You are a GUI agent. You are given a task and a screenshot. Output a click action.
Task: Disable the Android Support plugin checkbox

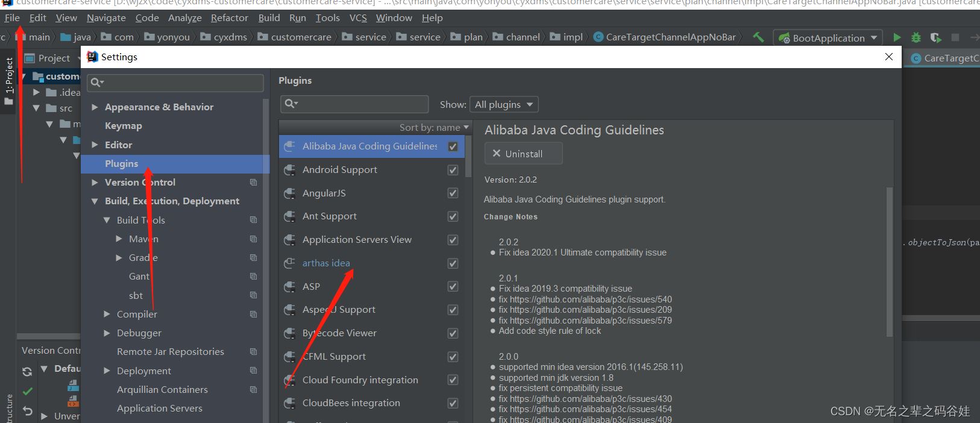[453, 170]
